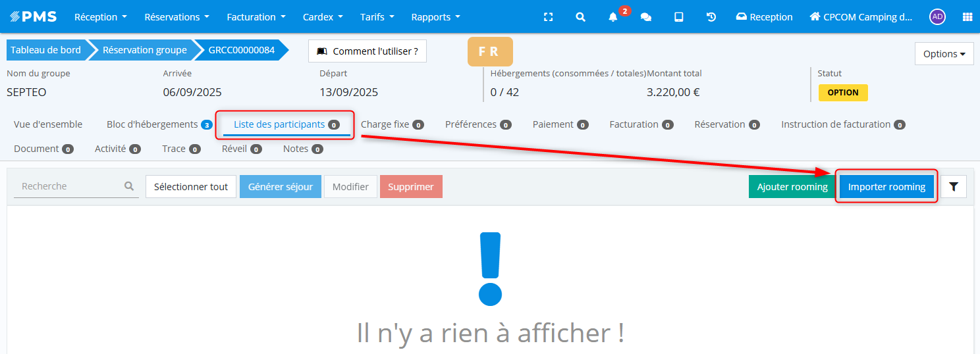Open the search magnifier in top bar

click(x=580, y=17)
